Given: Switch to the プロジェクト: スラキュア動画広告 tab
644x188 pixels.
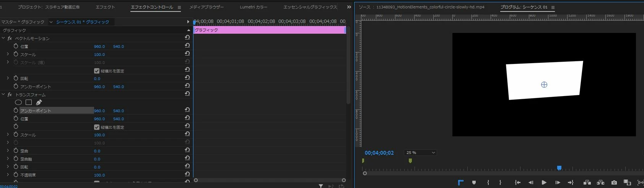Looking at the screenshot, I should click(49, 7).
